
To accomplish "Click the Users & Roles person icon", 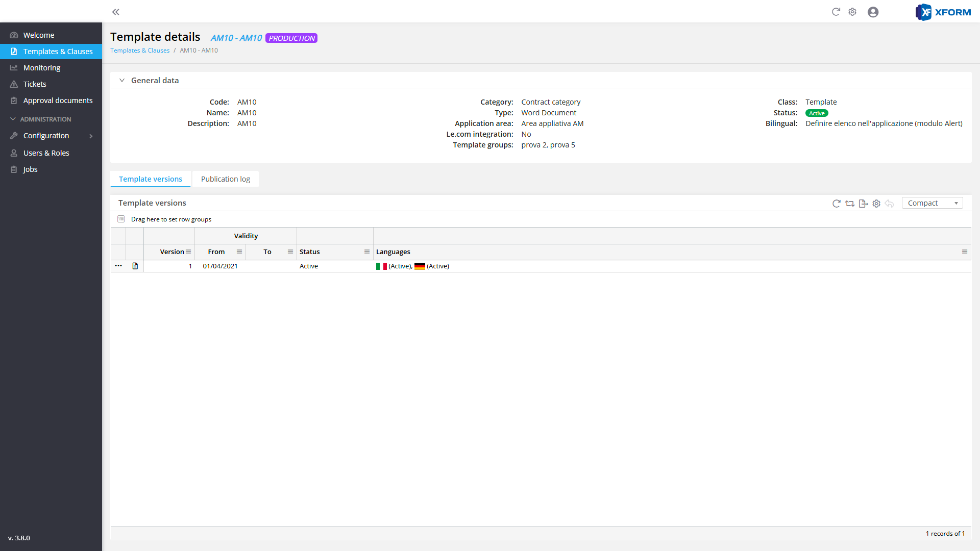I will (x=14, y=153).
